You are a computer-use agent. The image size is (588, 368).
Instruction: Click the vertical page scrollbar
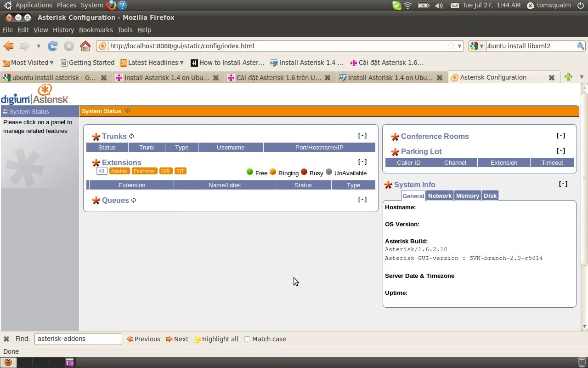pos(584,179)
